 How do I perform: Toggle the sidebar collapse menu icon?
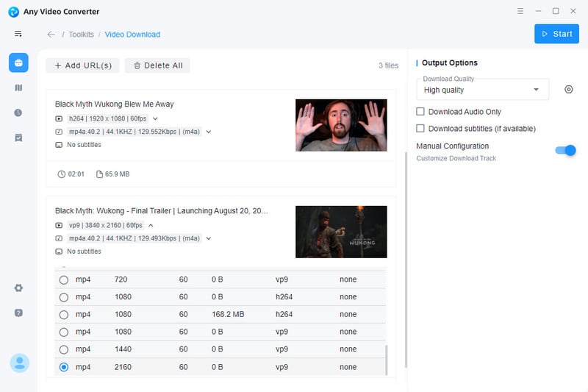(x=18, y=34)
